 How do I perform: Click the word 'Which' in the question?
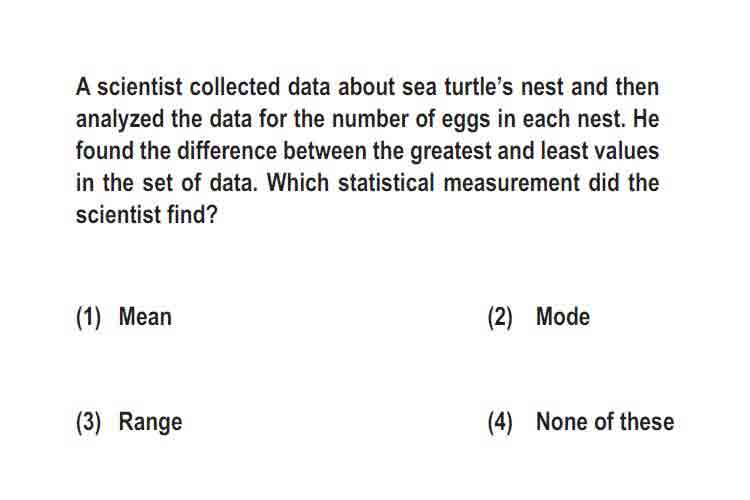pos(298,183)
